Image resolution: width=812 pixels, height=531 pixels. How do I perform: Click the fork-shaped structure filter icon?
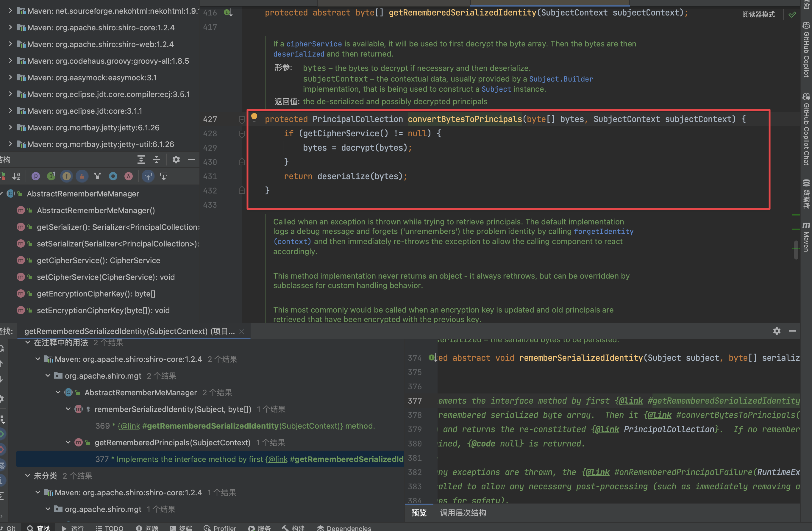coord(98,177)
